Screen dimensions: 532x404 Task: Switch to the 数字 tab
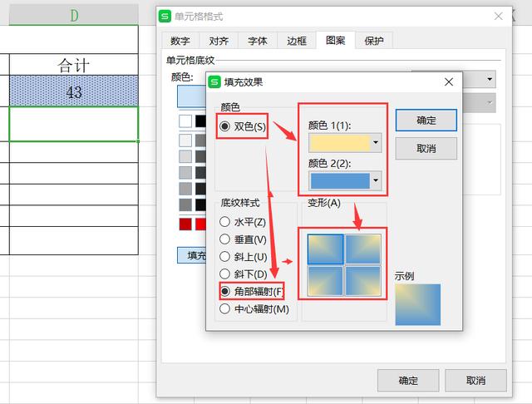(x=180, y=41)
